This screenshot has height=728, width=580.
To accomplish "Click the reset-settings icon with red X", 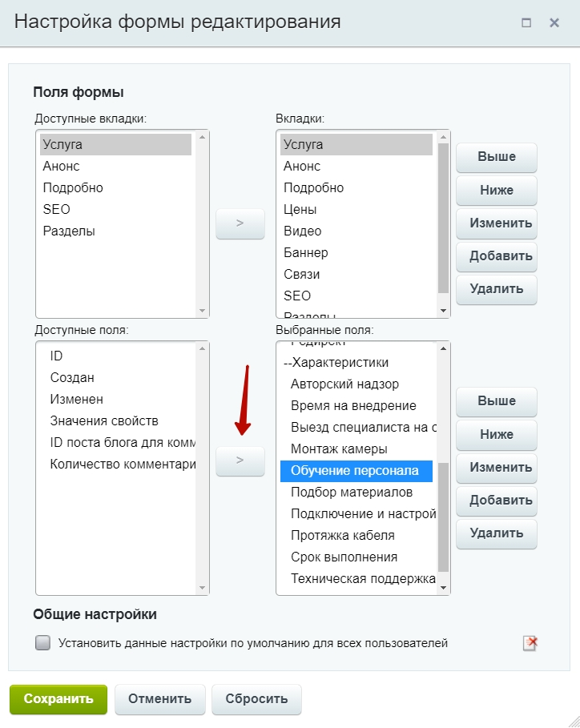I will pos(530,643).
